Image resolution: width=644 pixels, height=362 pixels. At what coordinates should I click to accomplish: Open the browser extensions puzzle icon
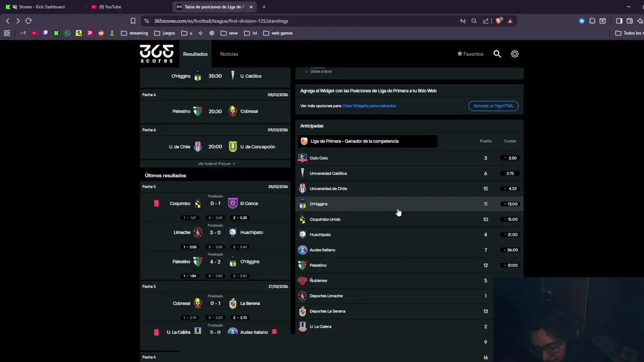pyautogui.click(x=592, y=21)
